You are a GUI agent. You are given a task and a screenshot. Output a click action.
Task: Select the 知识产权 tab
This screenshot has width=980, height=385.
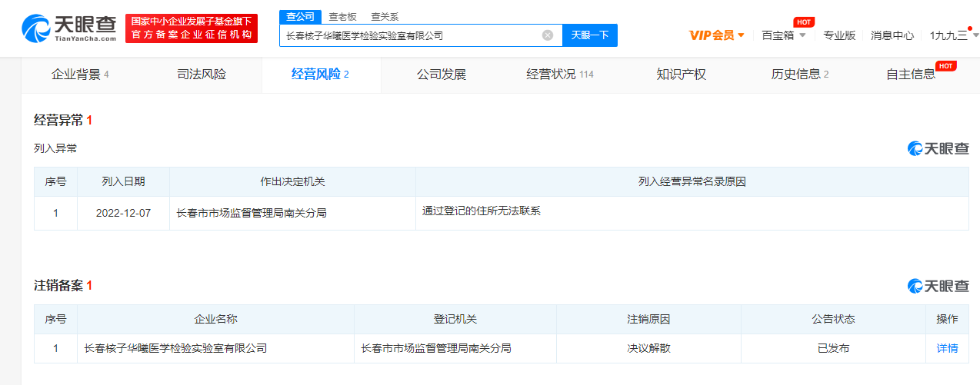681,75
